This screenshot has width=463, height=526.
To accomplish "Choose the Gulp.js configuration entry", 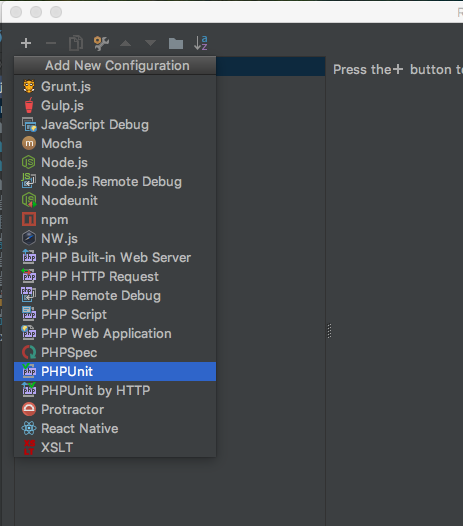I will pyautogui.click(x=115, y=106).
